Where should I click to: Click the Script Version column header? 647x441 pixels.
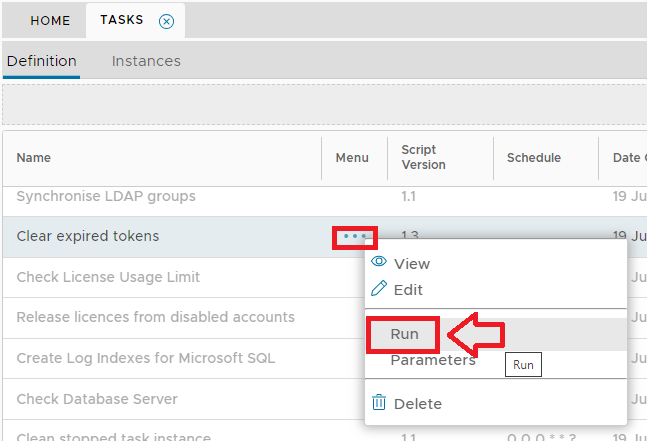[x=423, y=158]
